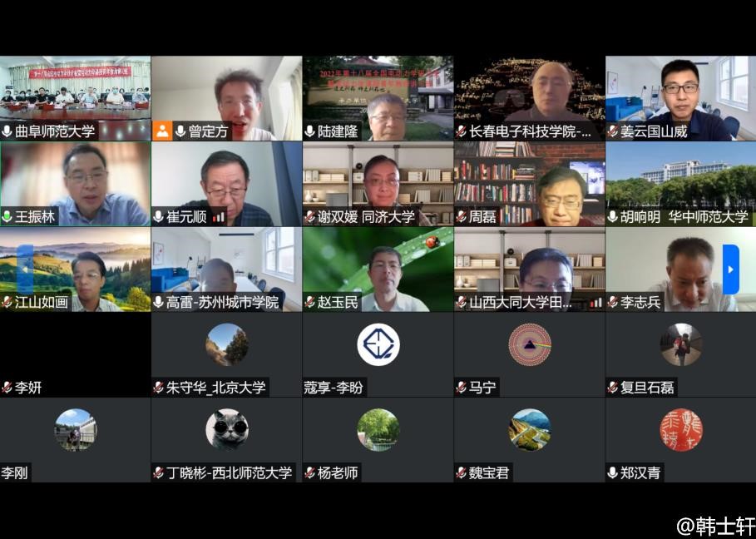Select the circular avatar of 马宁

(x=530, y=344)
